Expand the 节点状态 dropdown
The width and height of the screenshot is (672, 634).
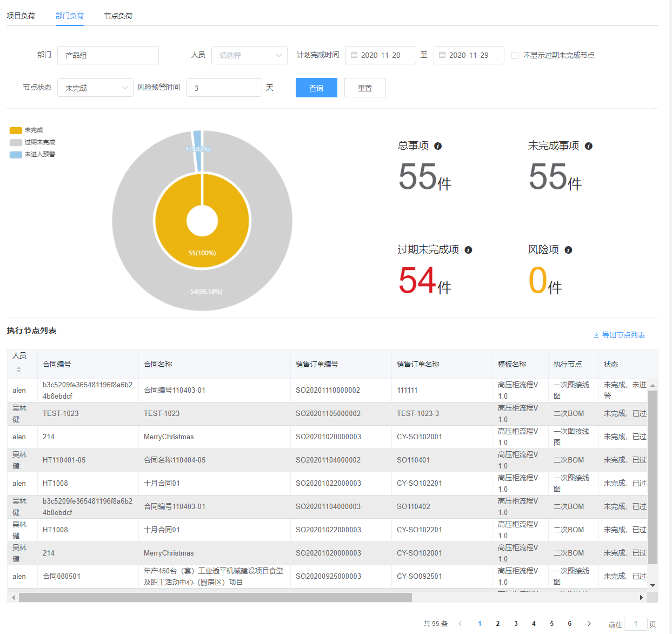(x=95, y=88)
